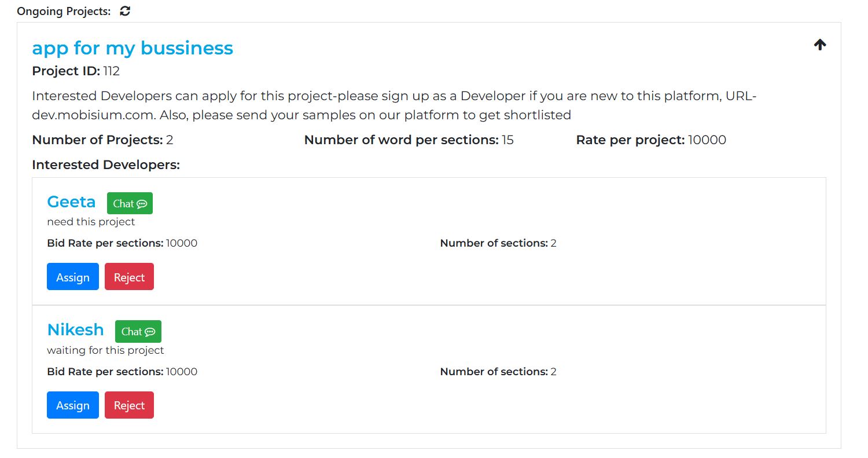Reject Nikesh's bid
Screen dimensions: 868x458
(129, 405)
